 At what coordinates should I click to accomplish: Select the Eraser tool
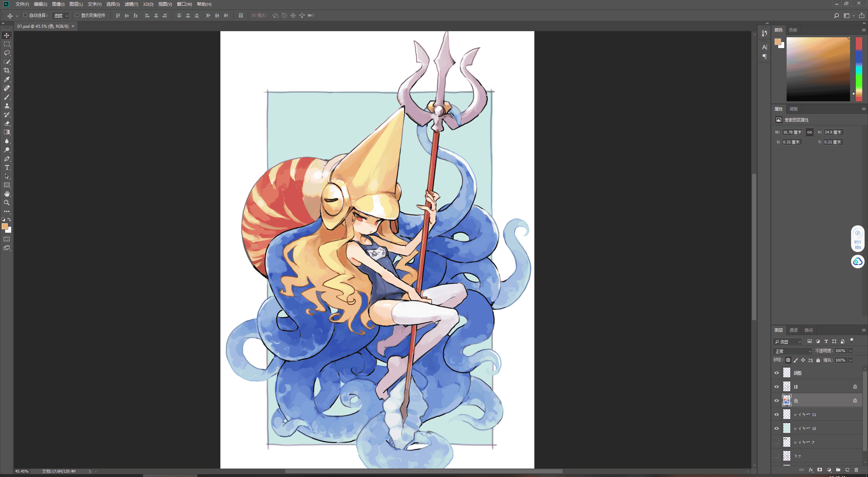tap(7, 123)
